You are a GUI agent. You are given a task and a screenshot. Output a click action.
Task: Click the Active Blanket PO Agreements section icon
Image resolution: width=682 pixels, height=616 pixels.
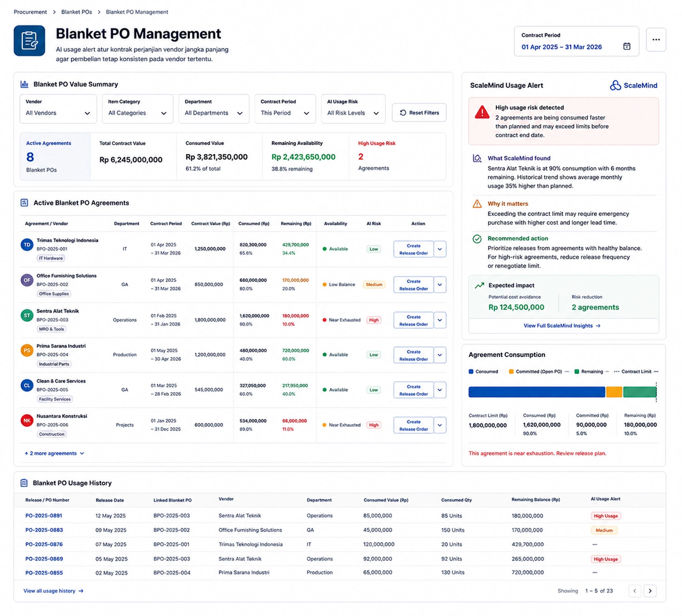coord(24,203)
